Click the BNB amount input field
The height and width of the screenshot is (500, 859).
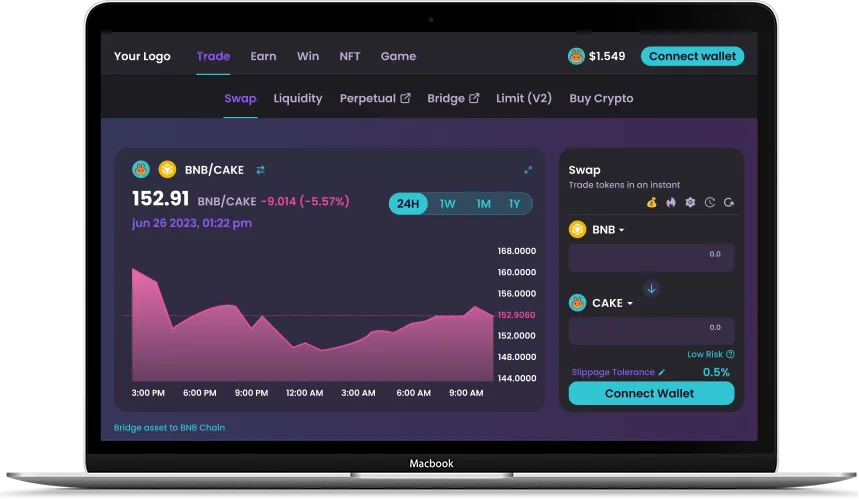[651, 258]
